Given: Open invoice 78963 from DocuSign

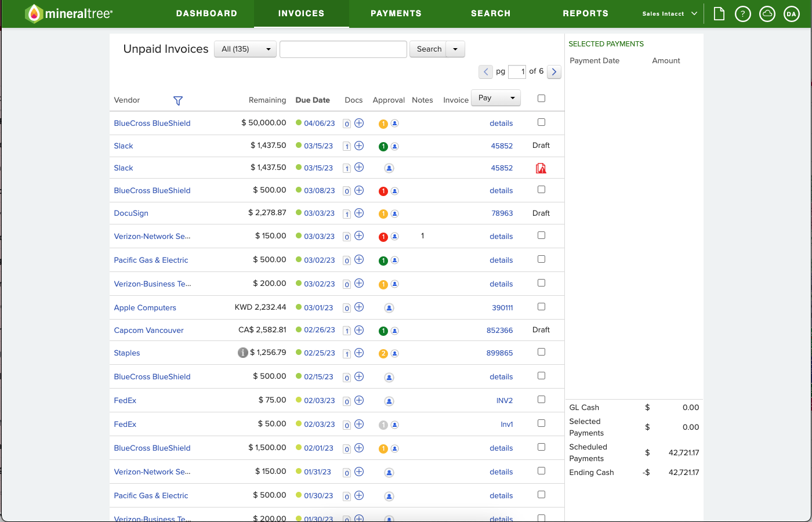Looking at the screenshot, I should [502, 213].
